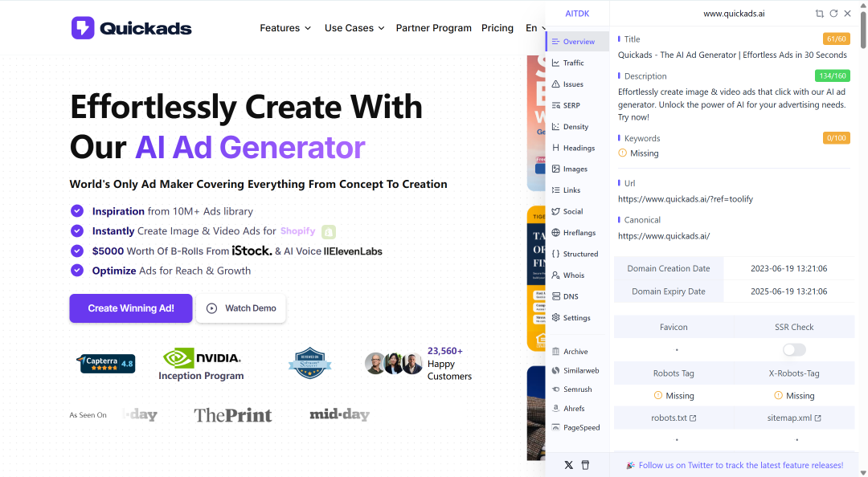The width and height of the screenshot is (868, 477).
Task: Expand the Features dropdown menu
Action: (285, 27)
